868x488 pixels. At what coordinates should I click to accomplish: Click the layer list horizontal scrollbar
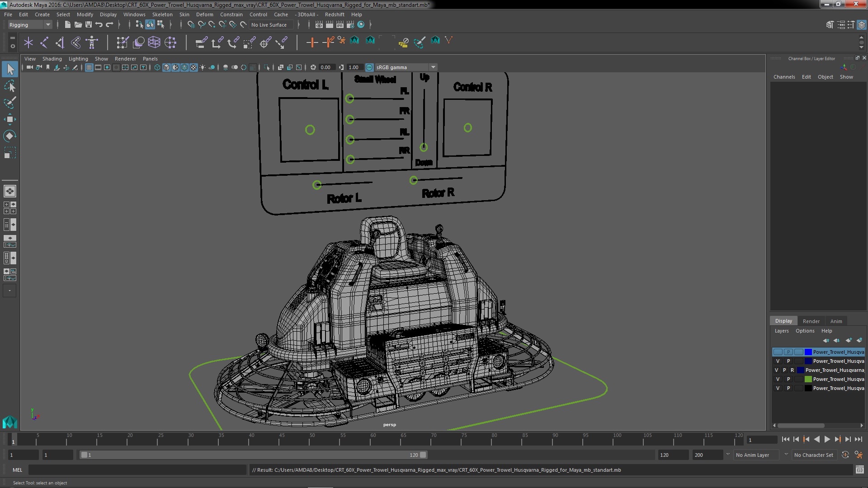click(x=801, y=426)
